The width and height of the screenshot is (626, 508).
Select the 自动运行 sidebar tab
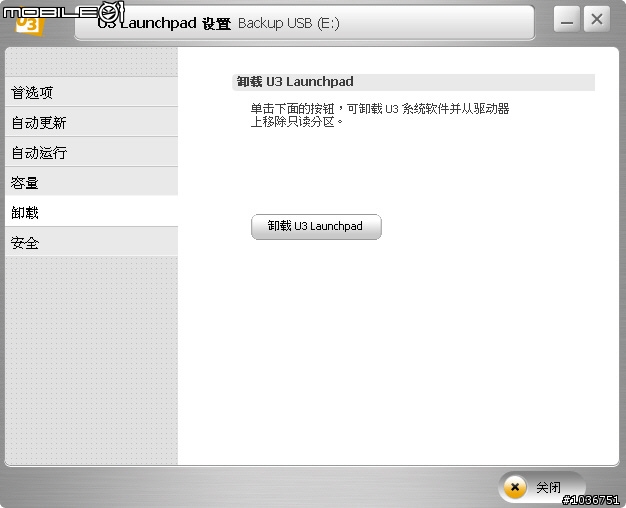tap(91, 152)
